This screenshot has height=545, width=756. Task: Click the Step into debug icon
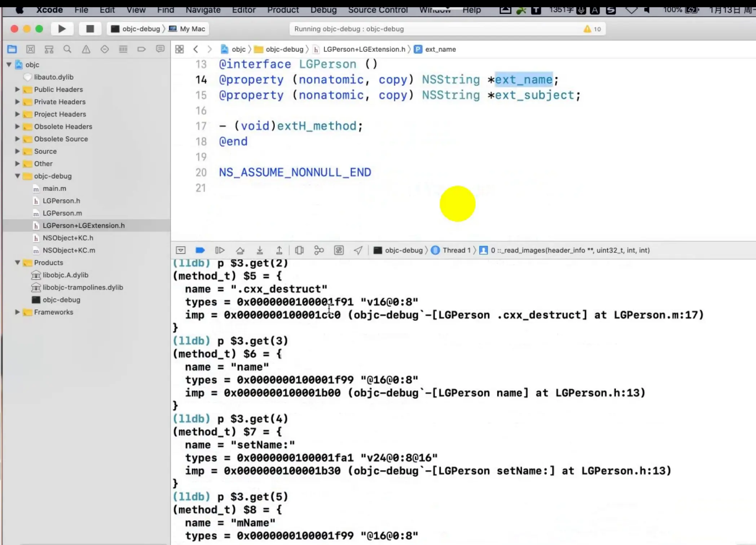coord(260,250)
